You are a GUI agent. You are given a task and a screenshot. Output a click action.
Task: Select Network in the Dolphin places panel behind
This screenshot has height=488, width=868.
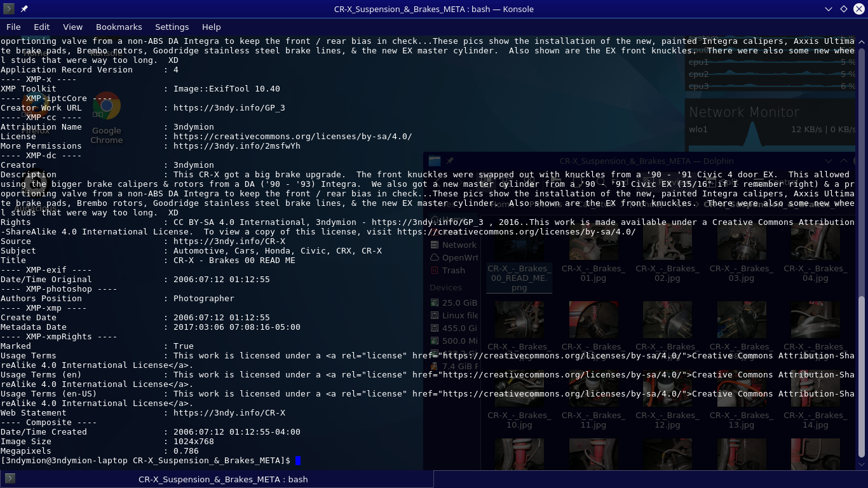coord(453,245)
